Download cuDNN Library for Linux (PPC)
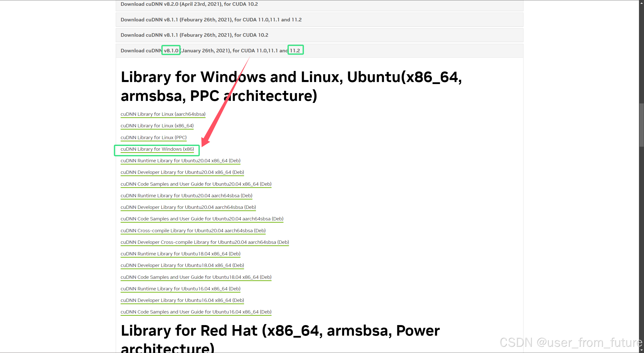The width and height of the screenshot is (644, 353). (154, 138)
